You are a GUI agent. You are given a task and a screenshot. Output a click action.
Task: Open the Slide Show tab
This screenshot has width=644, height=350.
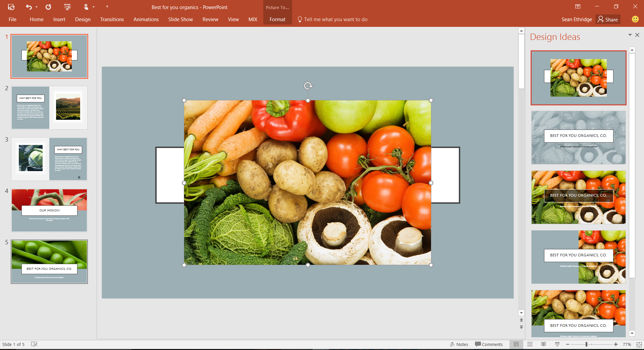(180, 19)
